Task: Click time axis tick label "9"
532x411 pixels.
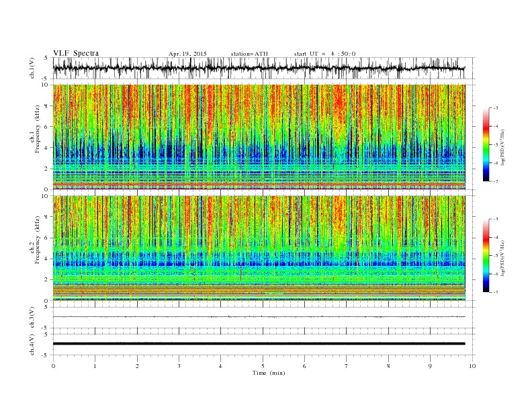Action: [x=430, y=366]
